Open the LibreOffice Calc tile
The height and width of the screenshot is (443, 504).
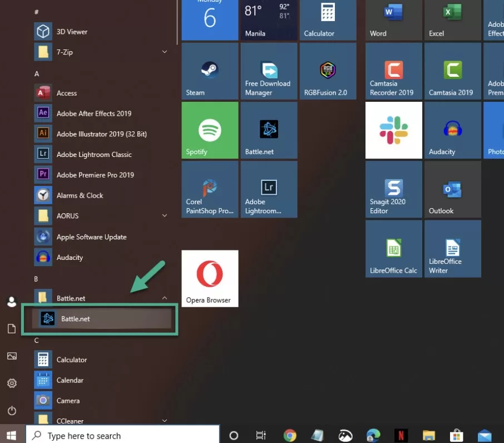(x=394, y=249)
